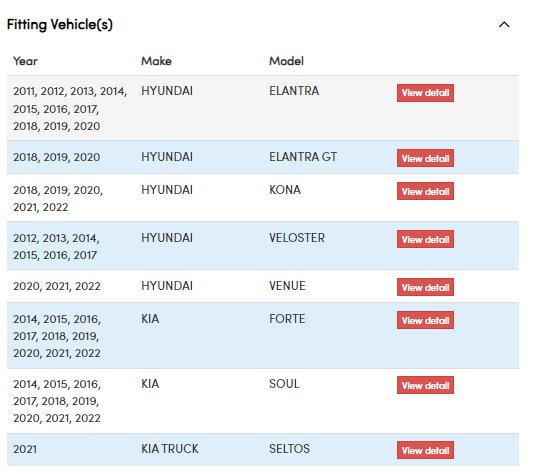
Task: Click the ELANTRA GT model cell
Action: [x=303, y=157]
